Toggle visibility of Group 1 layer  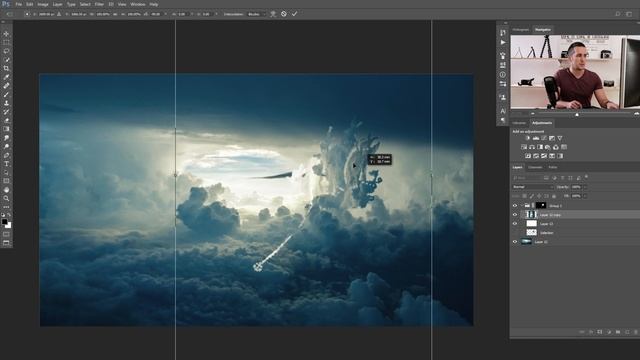(515, 206)
